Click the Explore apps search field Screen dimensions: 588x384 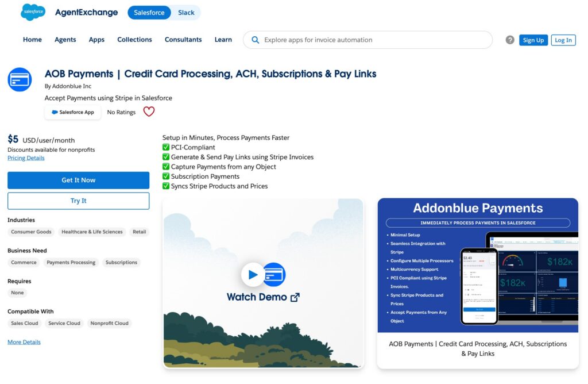tap(367, 40)
